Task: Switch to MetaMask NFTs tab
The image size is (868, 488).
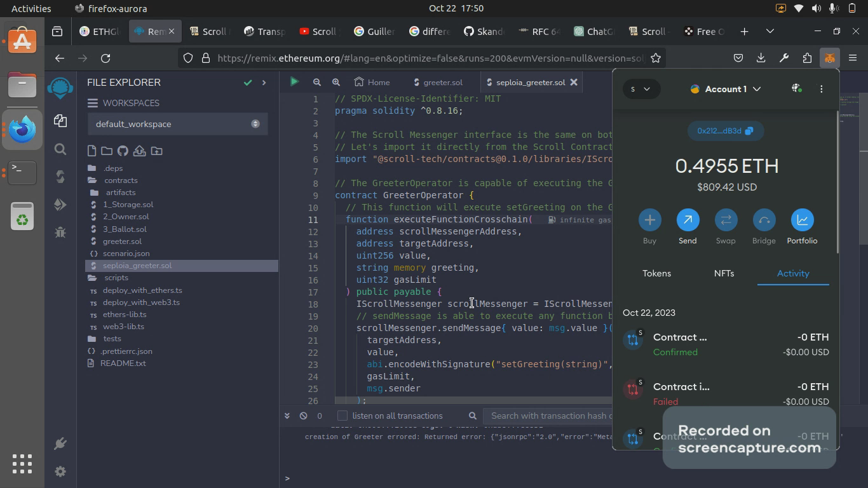Action: pos(724,273)
